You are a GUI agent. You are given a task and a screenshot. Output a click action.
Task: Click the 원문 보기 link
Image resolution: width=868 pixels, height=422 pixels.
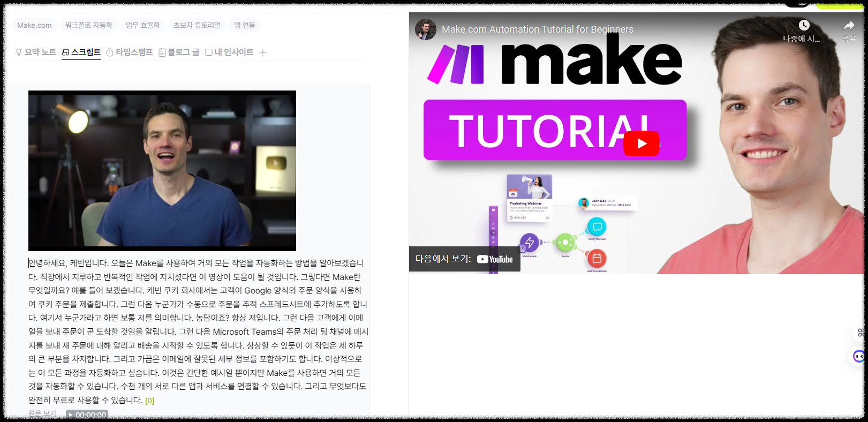tap(42, 414)
